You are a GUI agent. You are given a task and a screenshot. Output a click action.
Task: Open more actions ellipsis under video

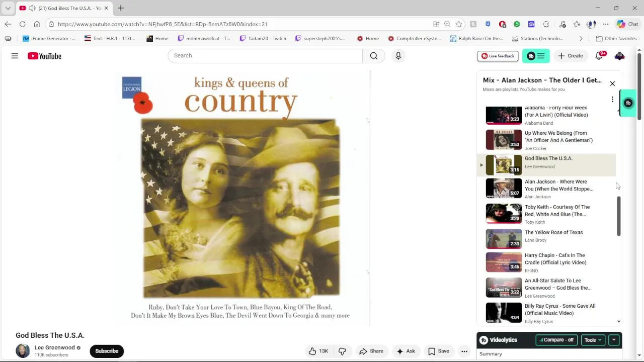[x=464, y=351]
